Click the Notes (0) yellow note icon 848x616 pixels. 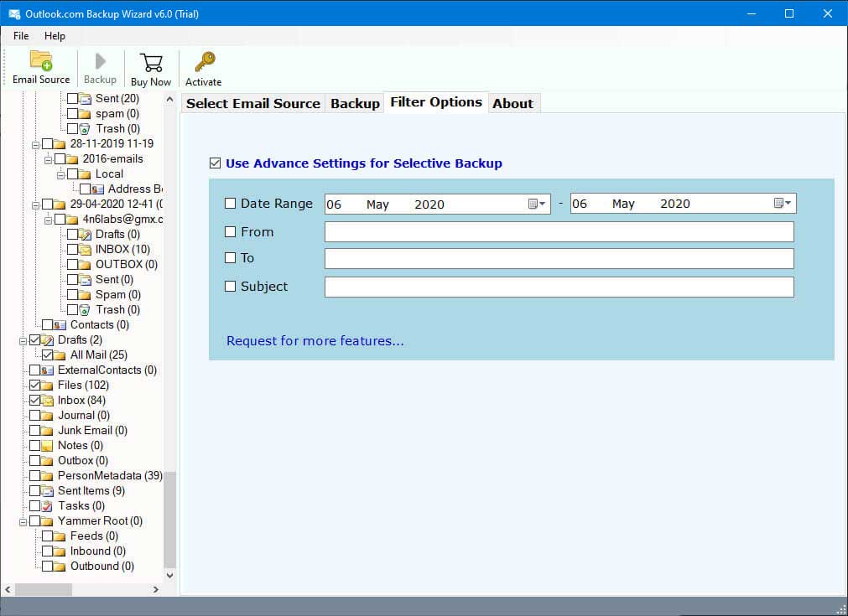coord(47,446)
